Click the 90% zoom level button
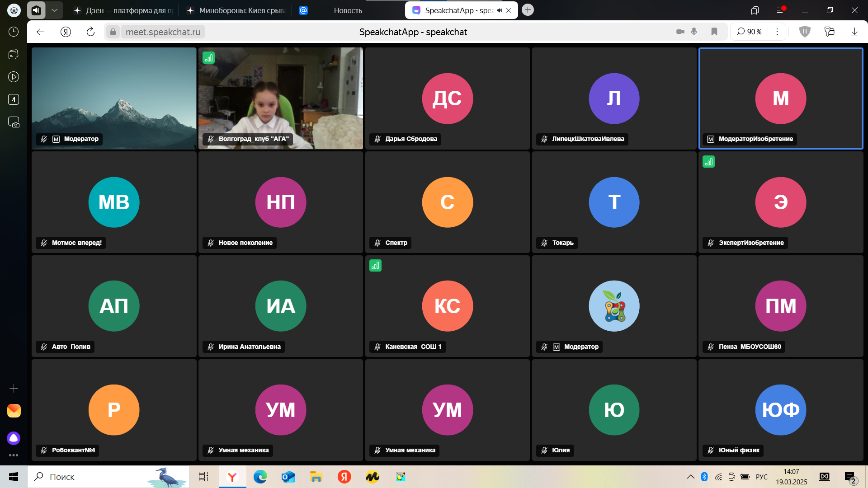This screenshot has width=868, height=488. [749, 32]
